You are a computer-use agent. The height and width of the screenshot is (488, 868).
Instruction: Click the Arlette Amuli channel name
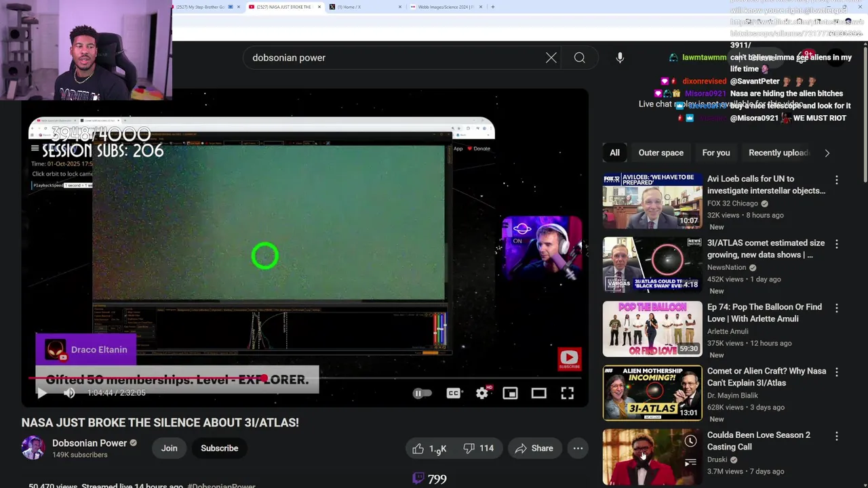728,331
